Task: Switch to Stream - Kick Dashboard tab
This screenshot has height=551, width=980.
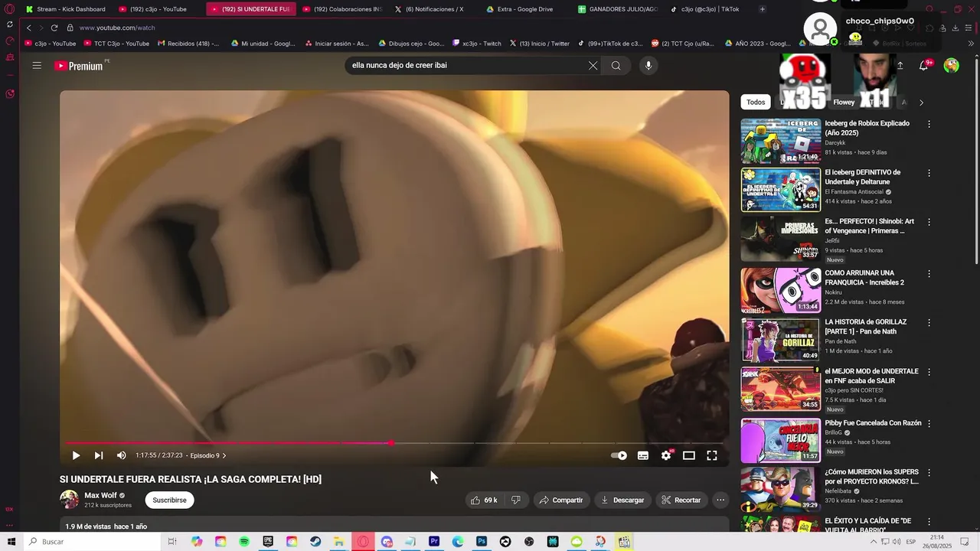Action: [x=66, y=9]
